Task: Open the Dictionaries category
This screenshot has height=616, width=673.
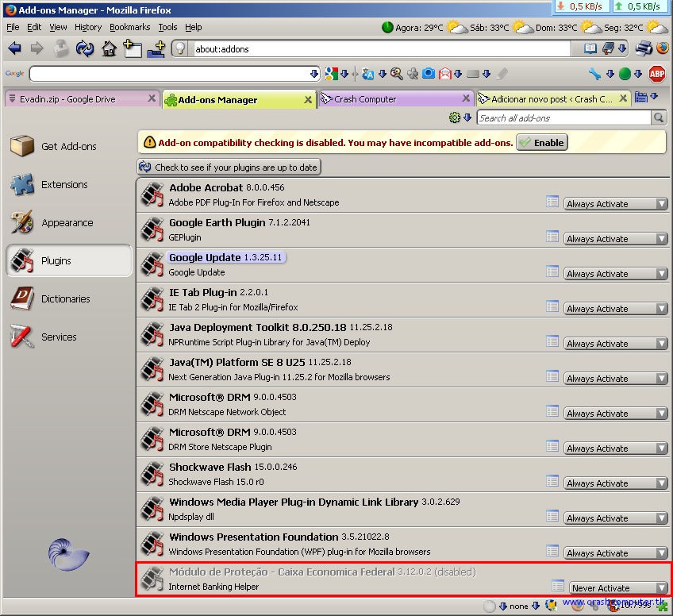Action: 69,298
